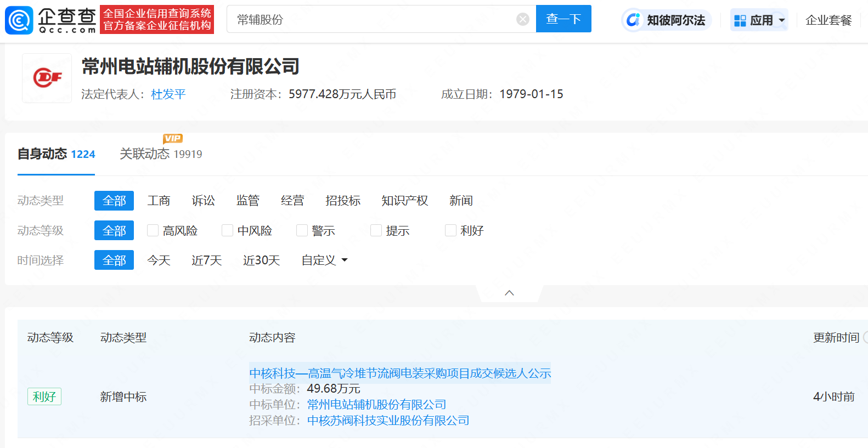This screenshot has height=448, width=868.
Task: Click the 动态等级 column header
Action: tap(50, 338)
